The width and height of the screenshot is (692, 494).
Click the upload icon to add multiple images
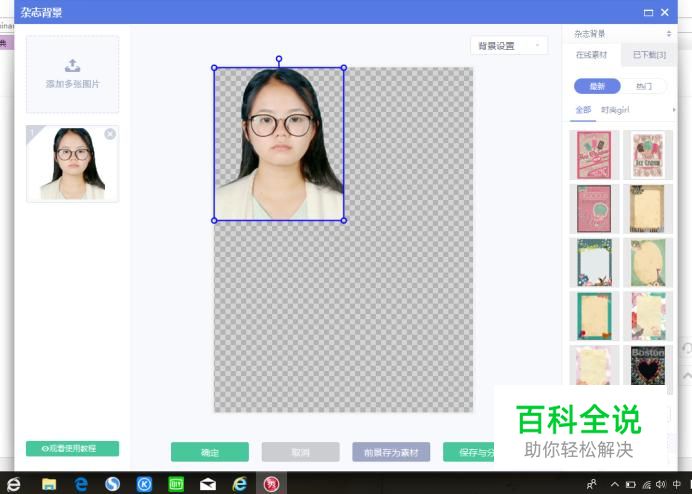point(72,66)
